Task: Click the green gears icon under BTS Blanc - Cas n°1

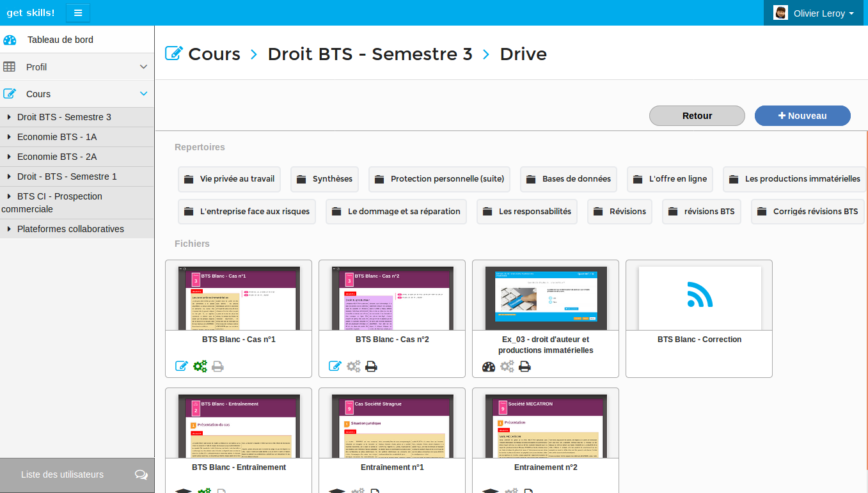Action: pos(200,366)
